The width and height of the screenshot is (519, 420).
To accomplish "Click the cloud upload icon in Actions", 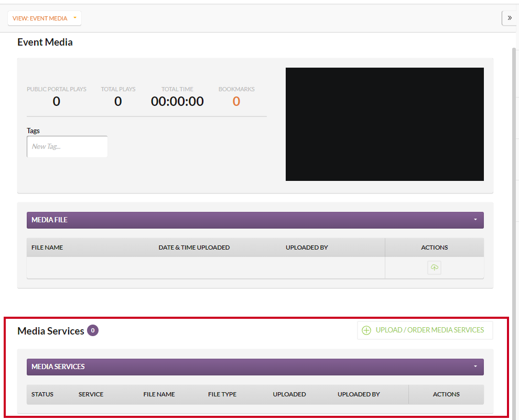I will tap(434, 267).
